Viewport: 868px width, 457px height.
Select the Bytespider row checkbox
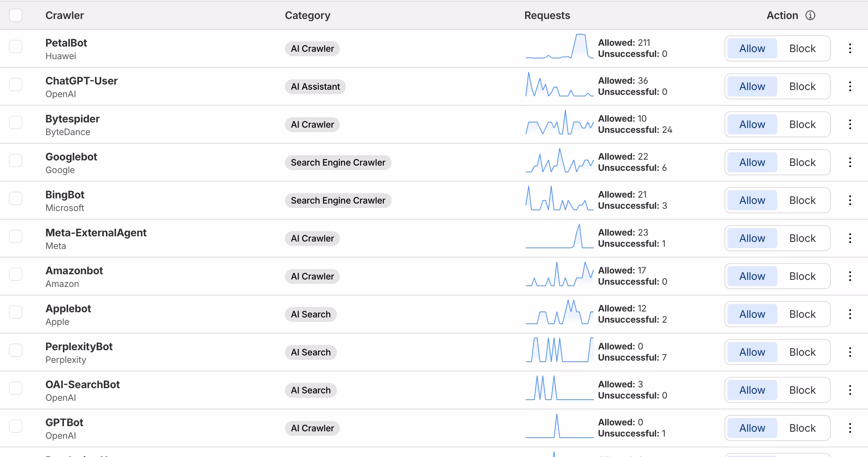(x=16, y=123)
